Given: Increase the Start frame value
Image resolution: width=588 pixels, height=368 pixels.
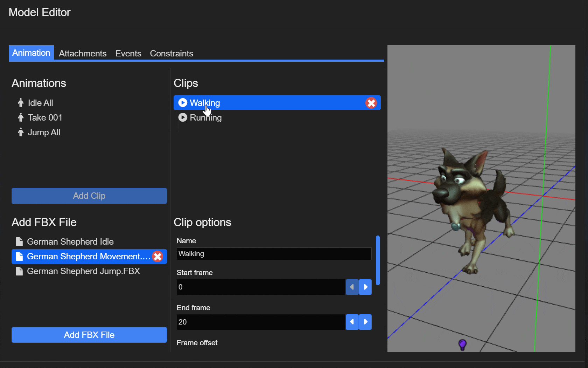Looking at the screenshot, I should point(365,287).
